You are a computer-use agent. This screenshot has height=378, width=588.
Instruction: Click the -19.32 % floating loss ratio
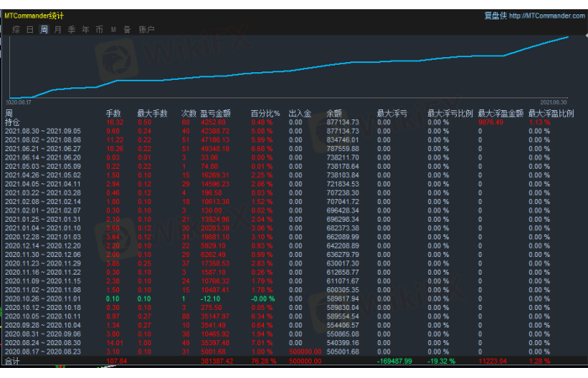click(x=441, y=361)
